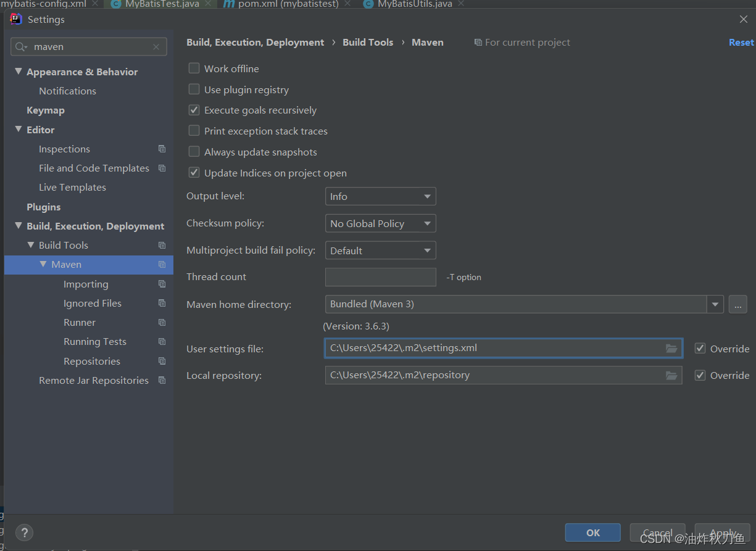Open the Maven home directory dropdown arrow
Screen dimensions: 756x551
pyautogui.click(x=715, y=304)
